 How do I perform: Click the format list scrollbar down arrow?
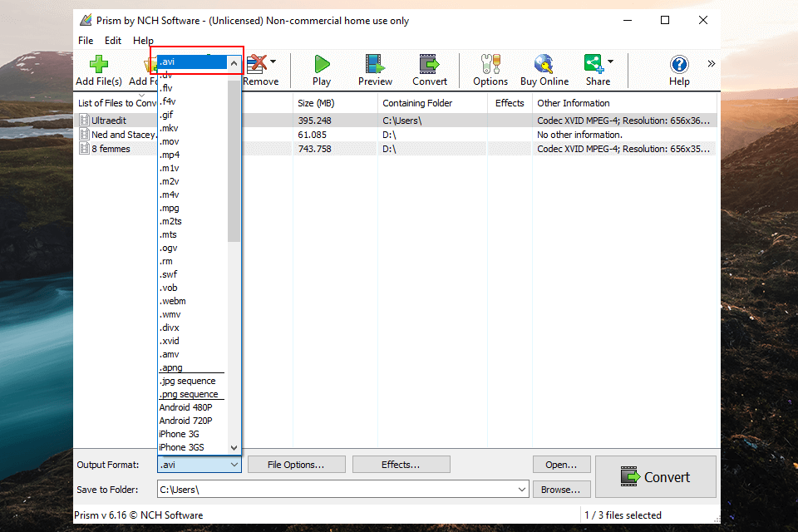(x=234, y=447)
